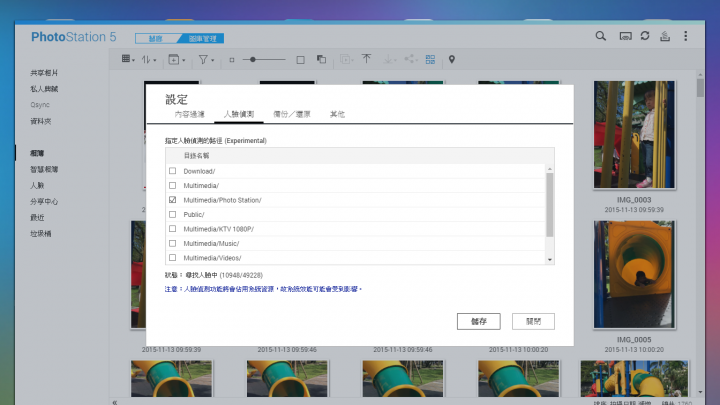Screen dimensions: 720x405
Task: Click the 目錄名稱 column header
Action: pos(196,156)
